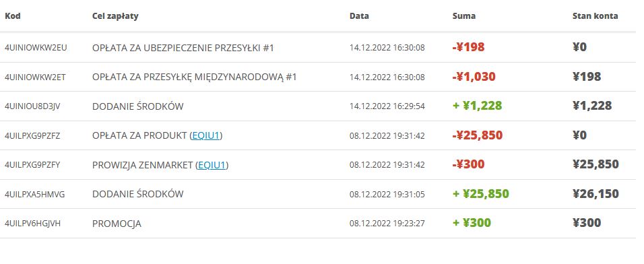
Task: Click the PROMOCJA payment description
Action: [x=117, y=224]
